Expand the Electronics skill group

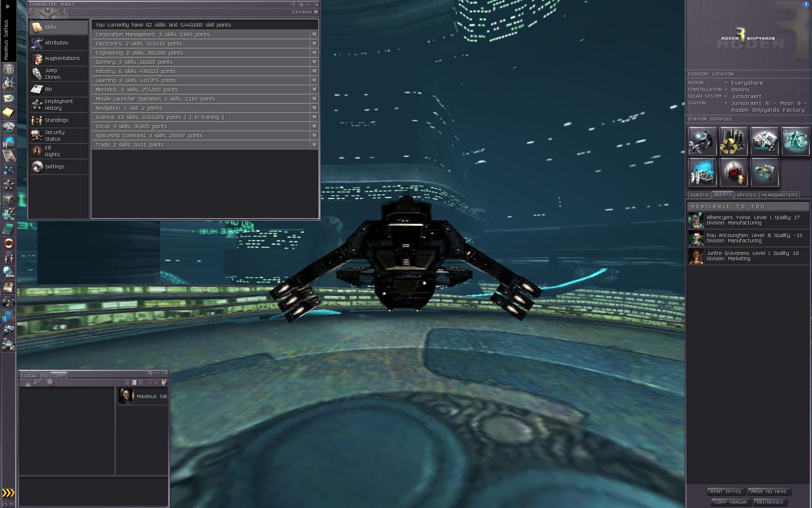(x=205, y=44)
